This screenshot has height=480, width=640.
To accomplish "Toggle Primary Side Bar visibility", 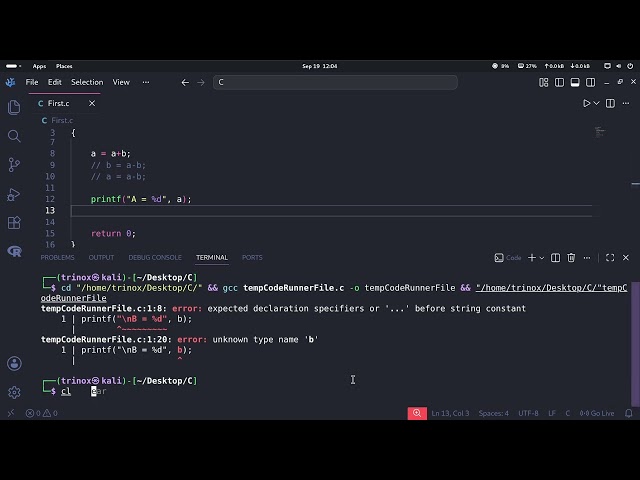I will [x=559, y=82].
